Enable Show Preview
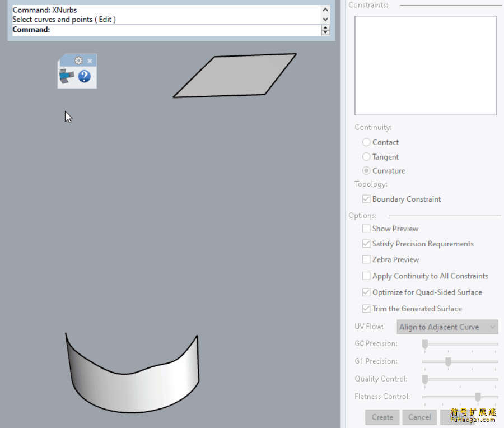 pyautogui.click(x=366, y=229)
